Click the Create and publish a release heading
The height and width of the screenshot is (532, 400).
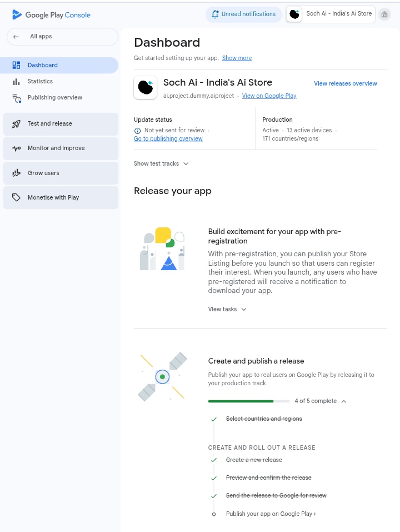pos(256,361)
